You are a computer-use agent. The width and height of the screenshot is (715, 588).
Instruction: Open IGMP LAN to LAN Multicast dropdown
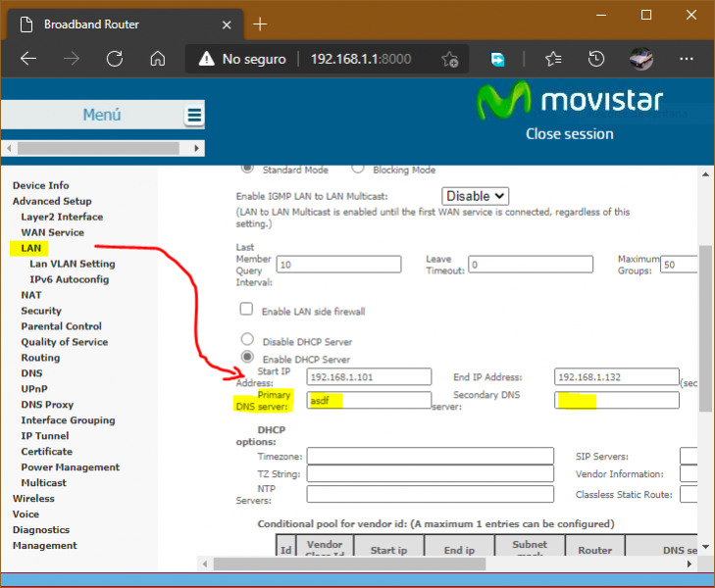click(x=476, y=196)
